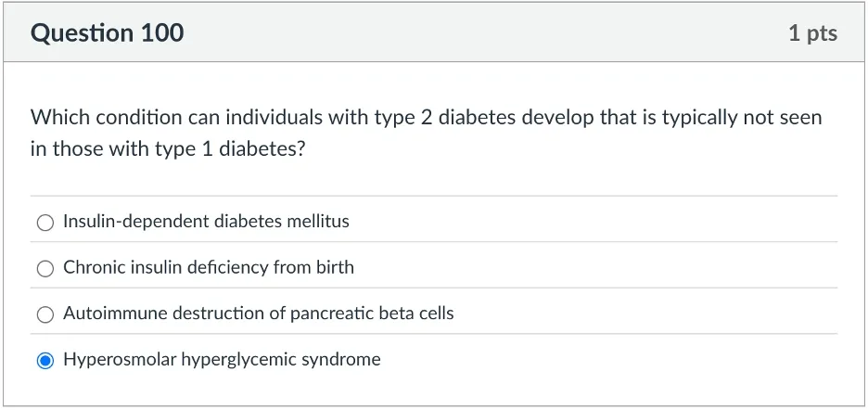
Task: Click "Autoimmune destruction of pancreatic beta cells" text
Action: pyautogui.click(x=259, y=314)
